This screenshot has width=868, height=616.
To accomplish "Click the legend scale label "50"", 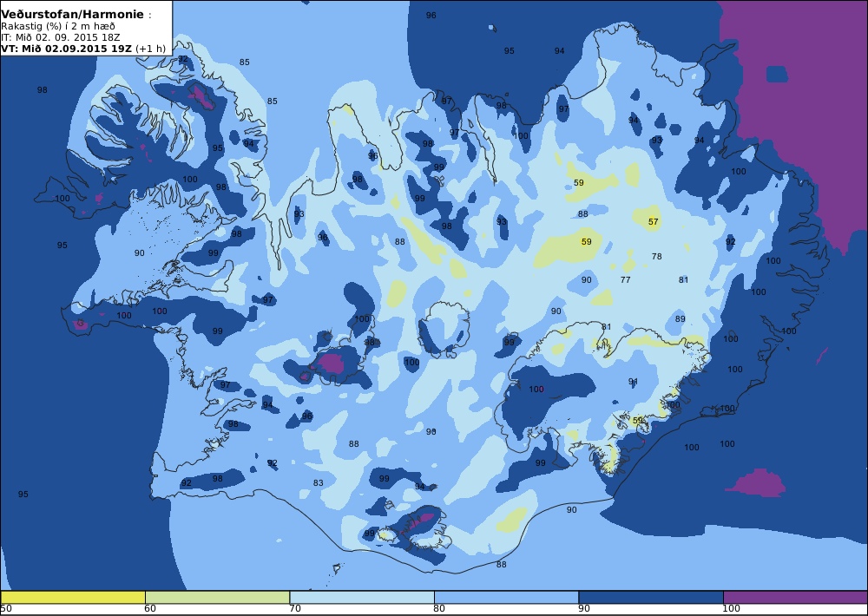I will (6, 609).
